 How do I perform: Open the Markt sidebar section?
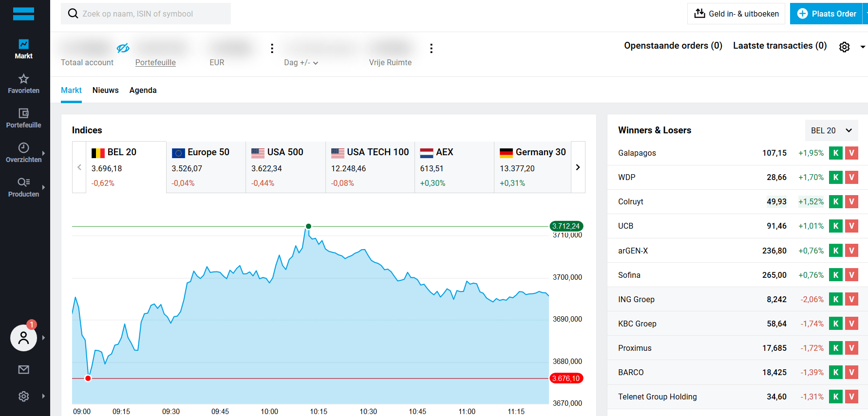23,49
